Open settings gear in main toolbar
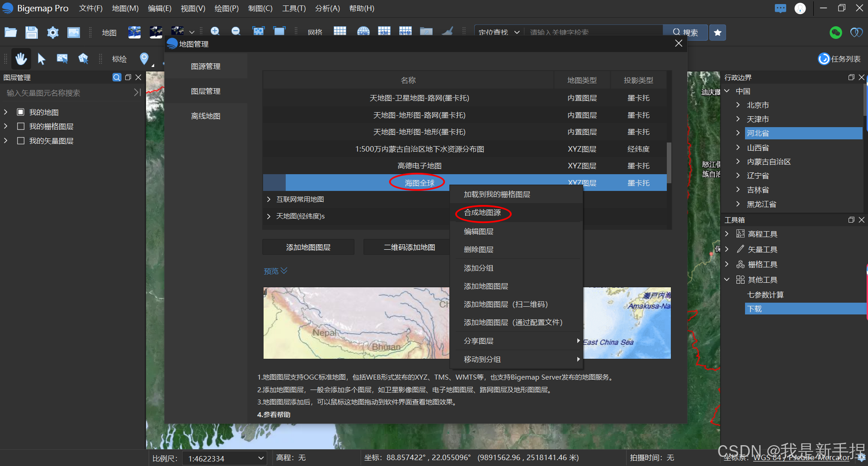This screenshot has width=868, height=466. tap(53, 33)
